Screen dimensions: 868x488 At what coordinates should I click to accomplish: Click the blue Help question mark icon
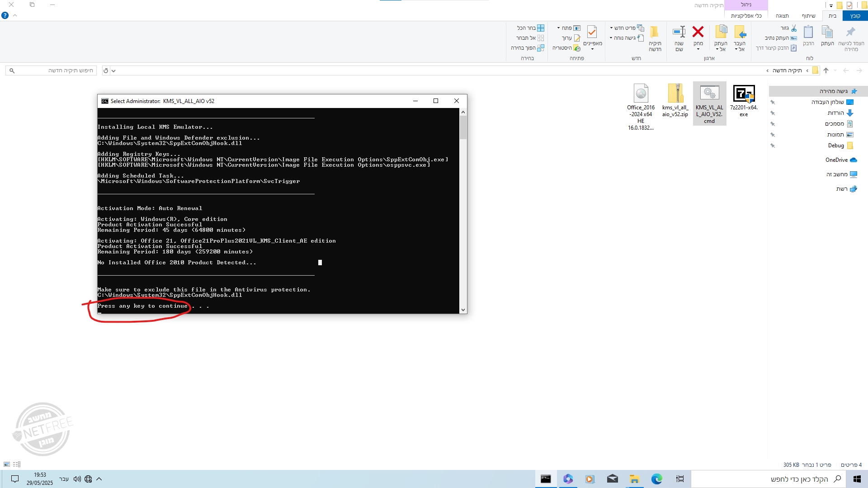click(5, 15)
